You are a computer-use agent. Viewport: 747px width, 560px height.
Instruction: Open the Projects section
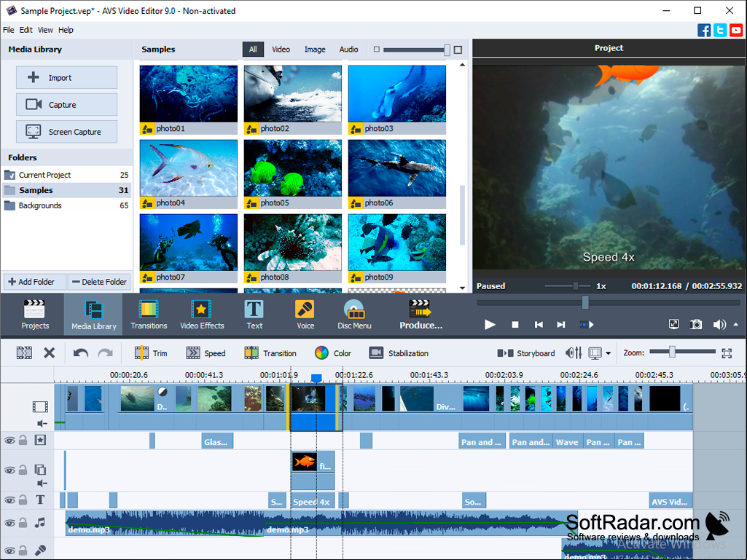(35, 315)
